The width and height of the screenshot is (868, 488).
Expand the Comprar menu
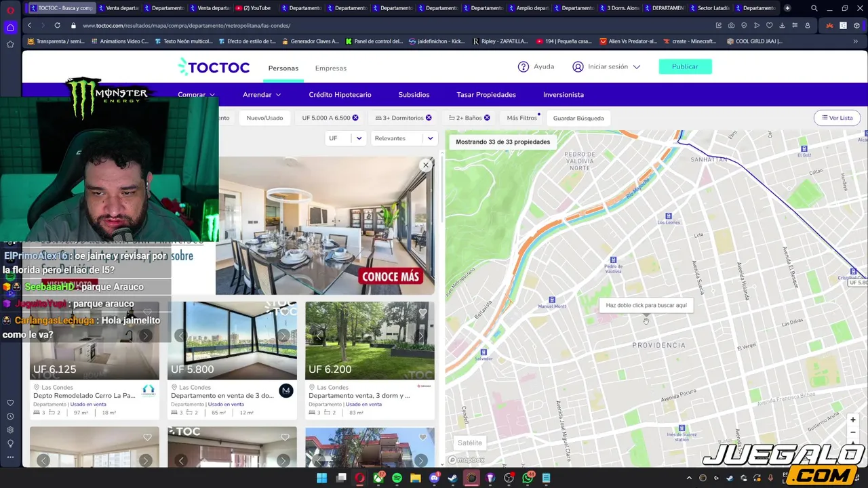point(196,95)
